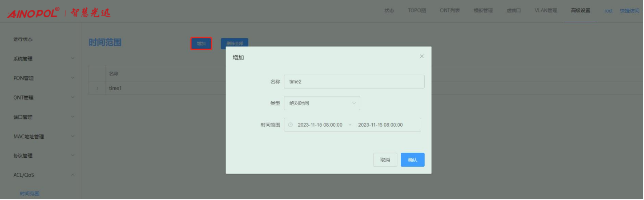Click the end date 2023-11-16 08:00:00
The width and height of the screenshot is (644, 200).
380,125
